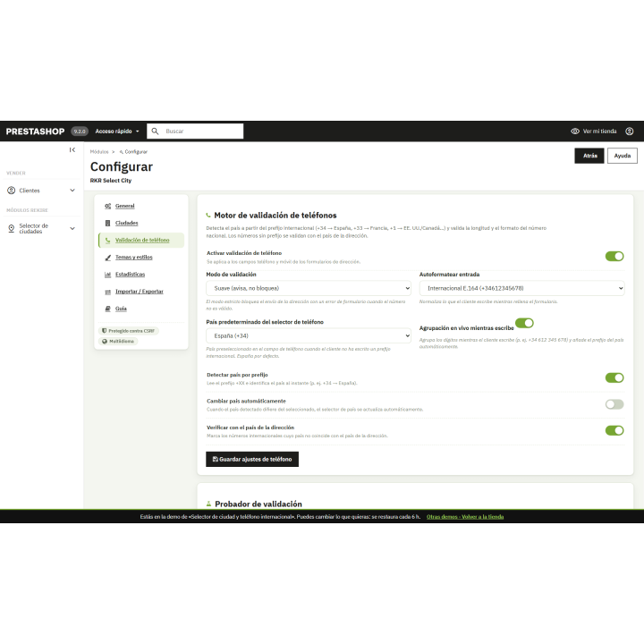
Task: Select Validación de teléfono tab
Action: [142, 241]
